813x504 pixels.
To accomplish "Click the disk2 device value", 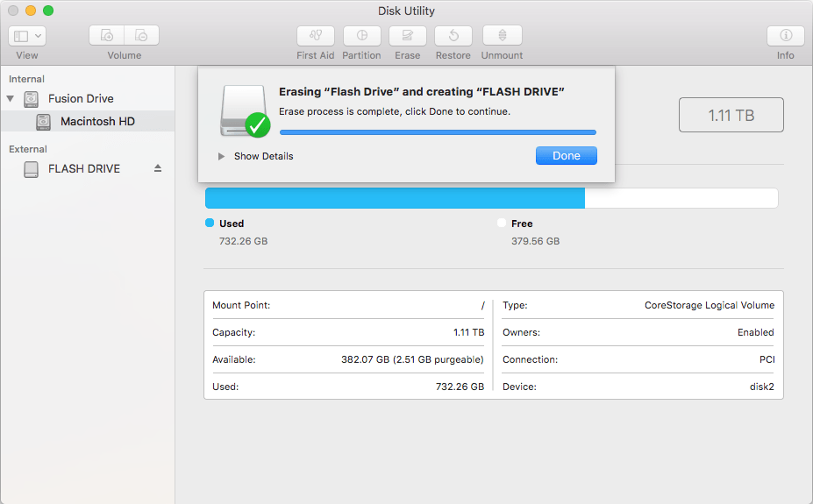I will click(x=761, y=387).
